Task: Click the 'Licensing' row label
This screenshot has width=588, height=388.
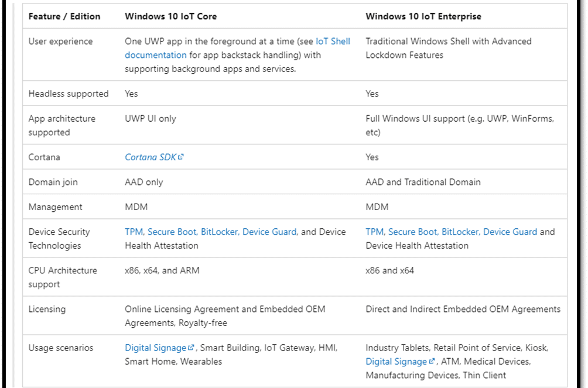Action: point(47,309)
